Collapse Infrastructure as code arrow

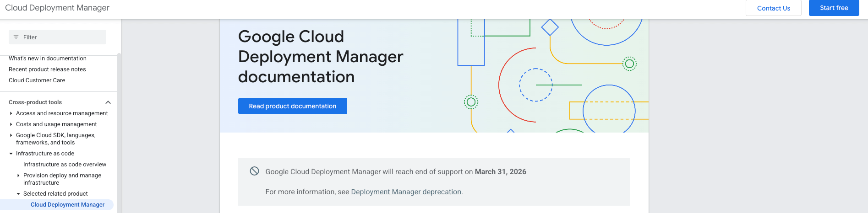coord(11,154)
